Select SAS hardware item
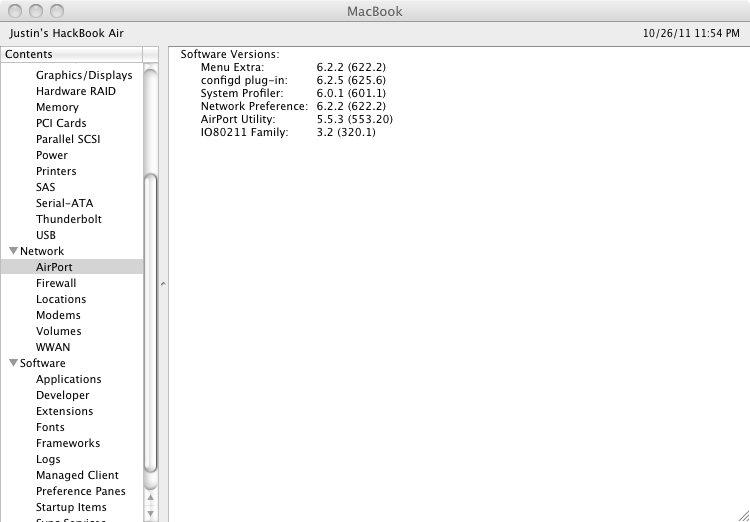The image size is (750, 522). click(x=45, y=187)
